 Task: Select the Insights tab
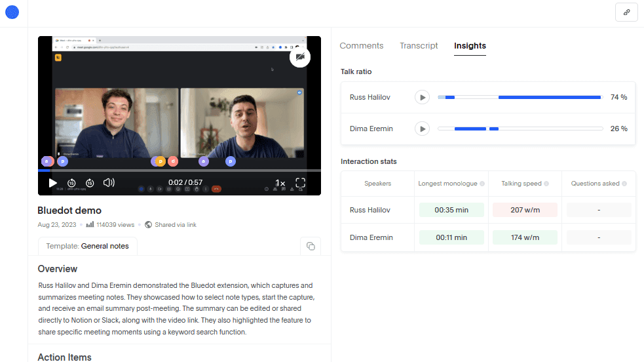[470, 46]
